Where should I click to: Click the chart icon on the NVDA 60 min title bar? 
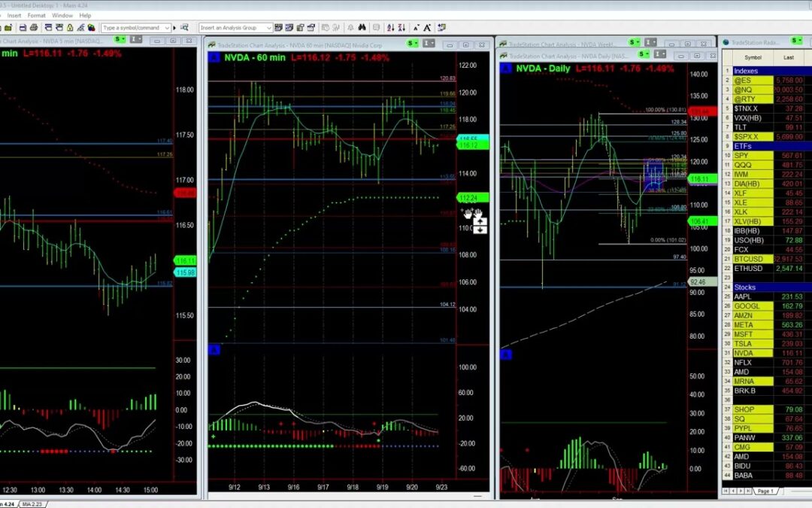tap(213, 44)
